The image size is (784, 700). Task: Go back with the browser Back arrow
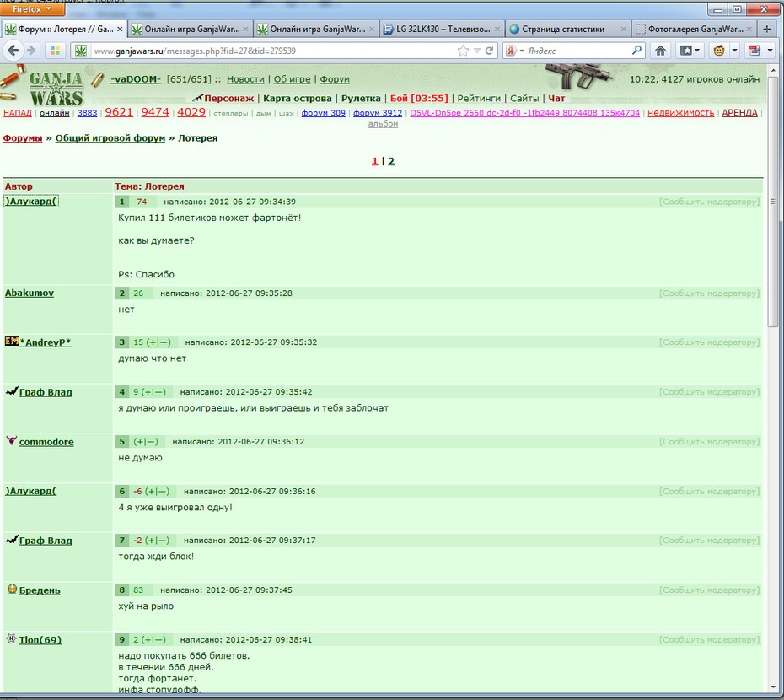coord(13,51)
